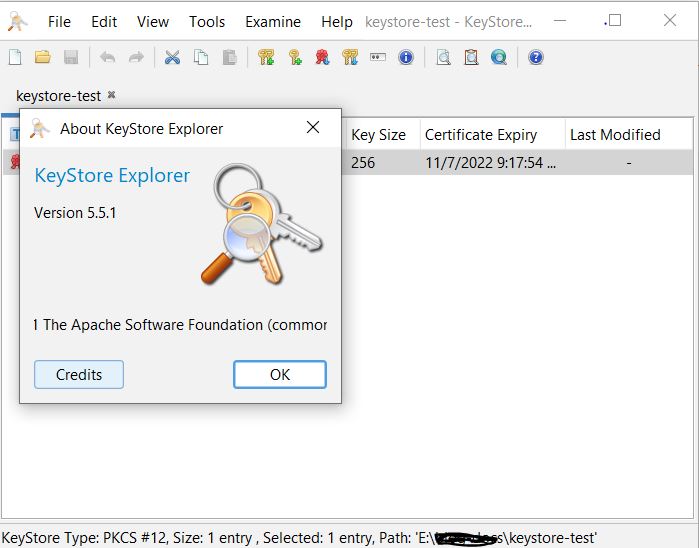Examine clipboard toolbar icon
The image size is (699, 548).
(x=471, y=58)
